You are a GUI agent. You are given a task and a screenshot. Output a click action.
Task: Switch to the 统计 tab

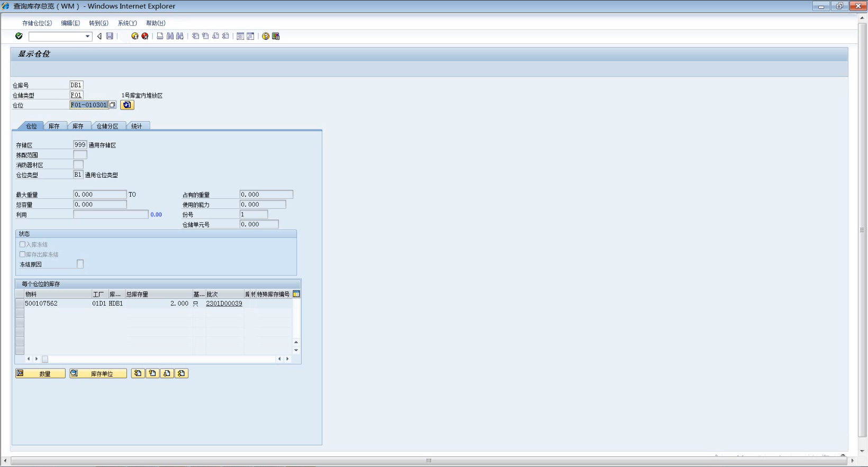tap(137, 126)
